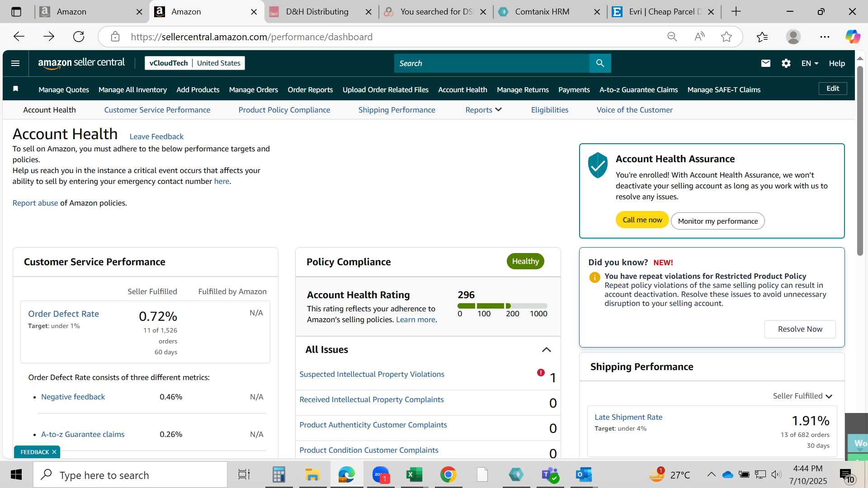This screenshot has height=488, width=868.
Task: Show hidden system tray icons chevron
Action: pyautogui.click(x=711, y=474)
